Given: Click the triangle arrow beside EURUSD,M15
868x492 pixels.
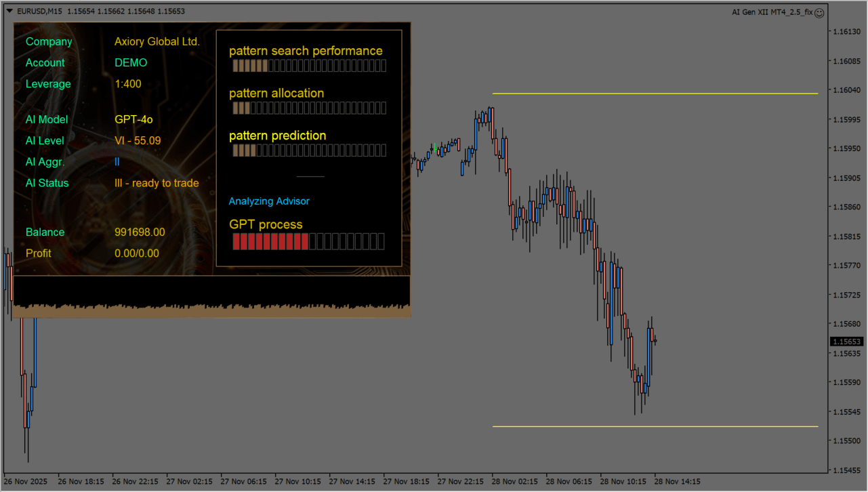Looking at the screenshot, I should point(9,12).
